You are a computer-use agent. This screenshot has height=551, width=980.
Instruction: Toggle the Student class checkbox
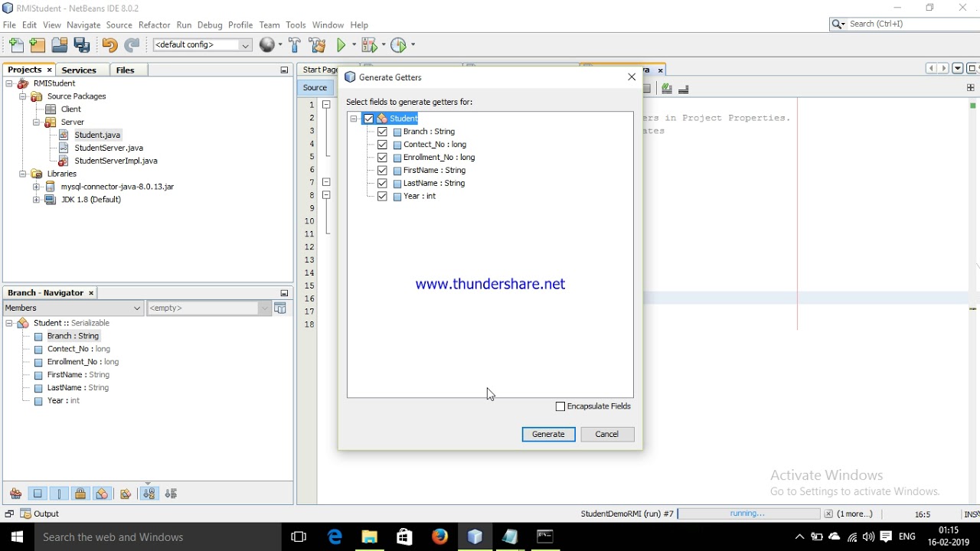coord(368,119)
